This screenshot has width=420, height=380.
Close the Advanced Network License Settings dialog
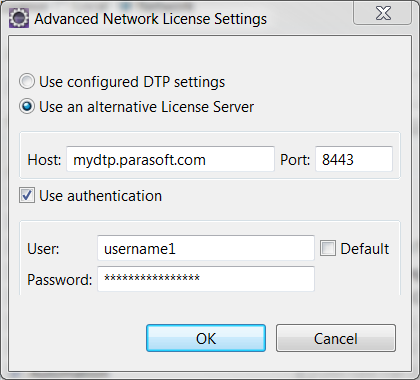383,14
